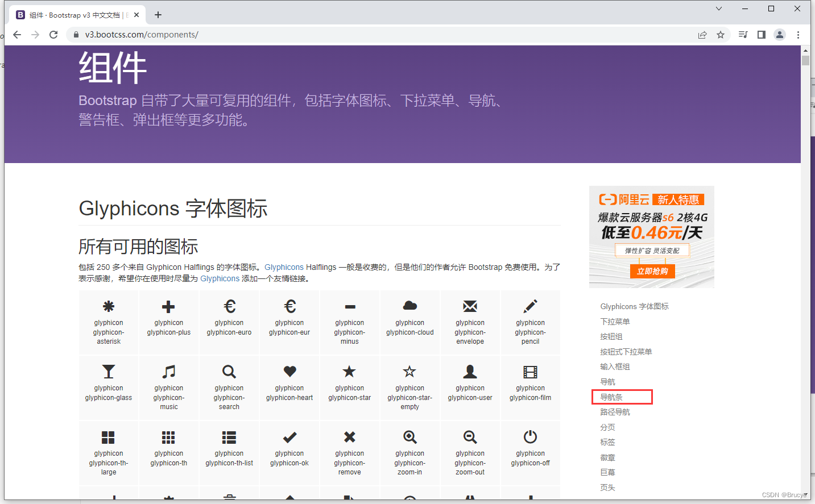The height and width of the screenshot is (504, 815).
Task: Click the glyphicon-pencil icon
Action: coord(530,306)
